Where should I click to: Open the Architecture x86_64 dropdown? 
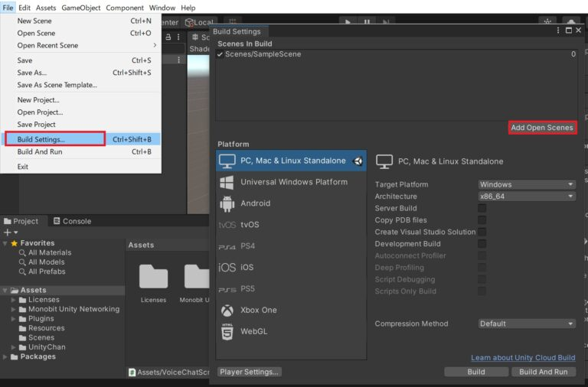pos(527,197)
